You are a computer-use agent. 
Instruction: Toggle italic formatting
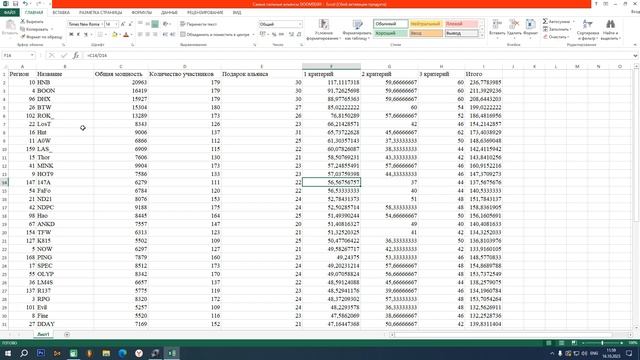78,35
